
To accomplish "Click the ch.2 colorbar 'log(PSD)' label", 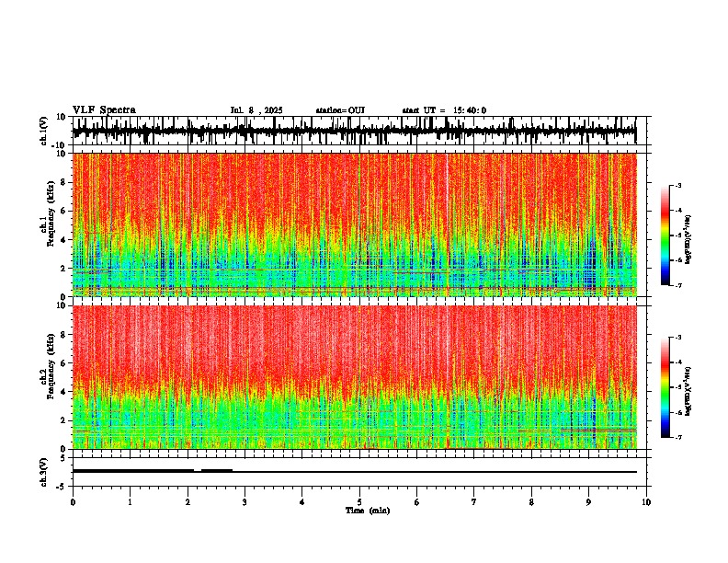I will 688,391.
